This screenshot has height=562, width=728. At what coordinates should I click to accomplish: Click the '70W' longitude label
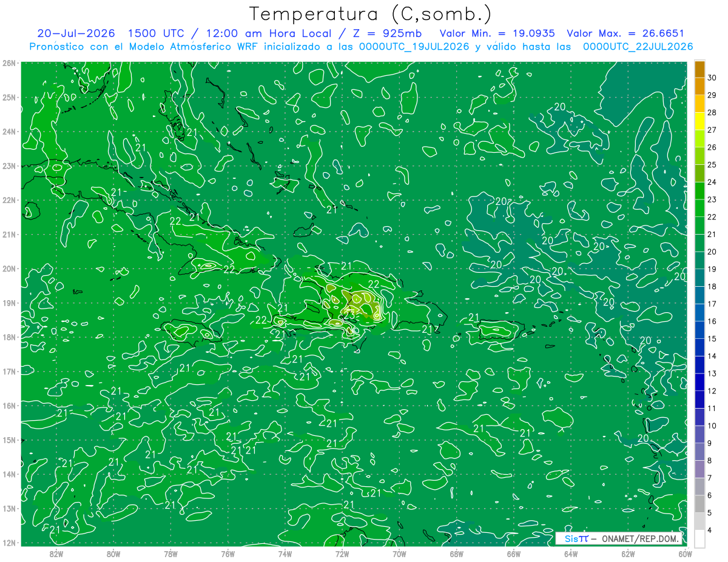click(399, 553)
